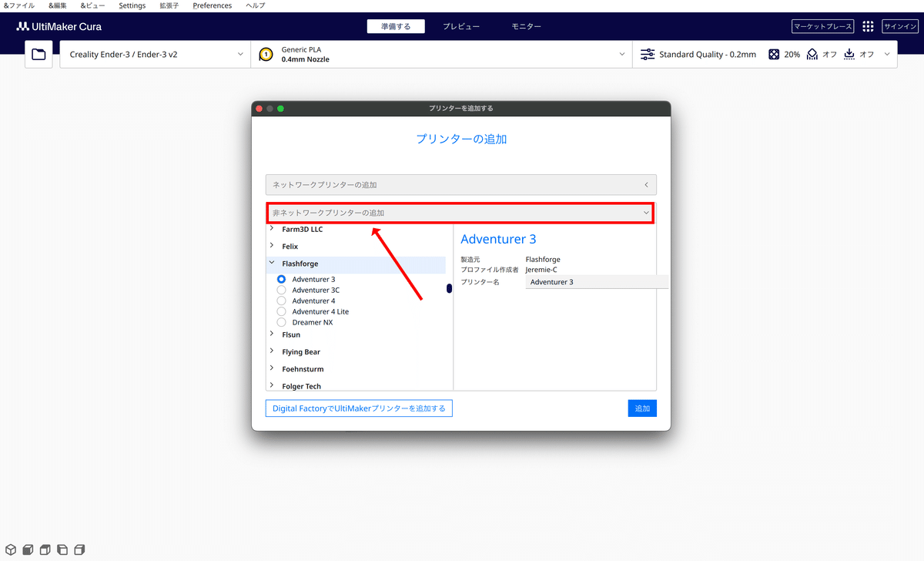Open the &編集 menu

click(x=57, y=5)
